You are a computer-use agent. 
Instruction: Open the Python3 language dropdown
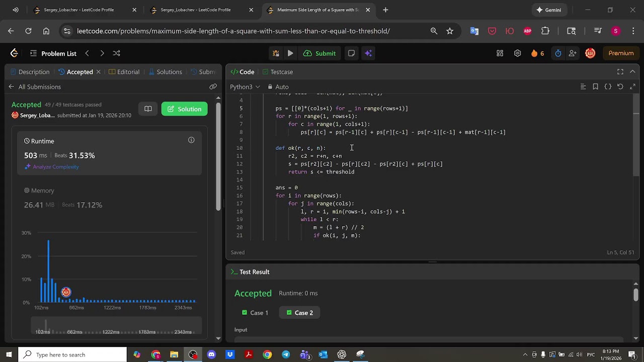click(245, 87)
